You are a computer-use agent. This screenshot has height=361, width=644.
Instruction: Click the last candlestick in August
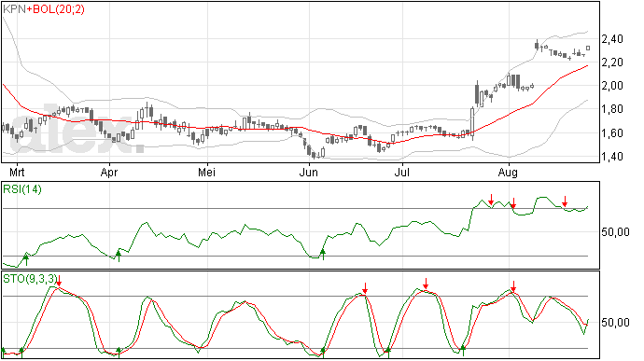click(588, 49)
